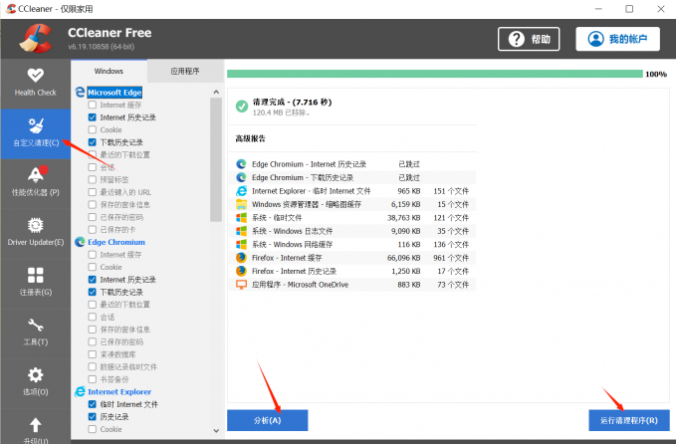Click the upgrade up-arrow sidebar icon

[x=35, y=425]
